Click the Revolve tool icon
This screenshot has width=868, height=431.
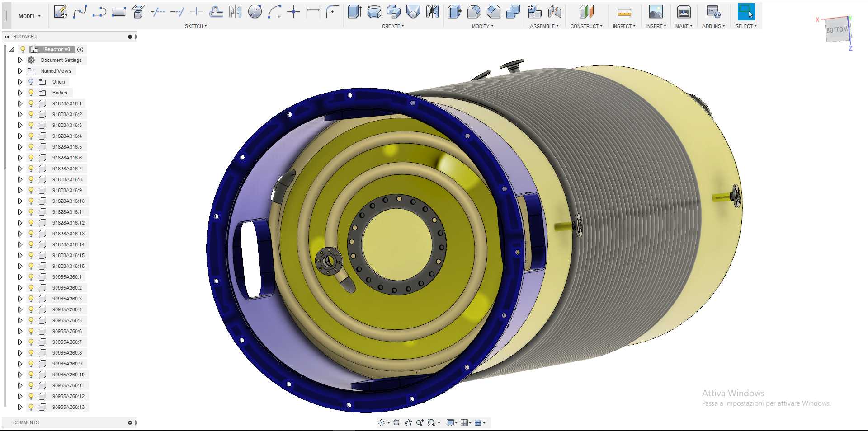pyautogui.click(x=374, y=12)
